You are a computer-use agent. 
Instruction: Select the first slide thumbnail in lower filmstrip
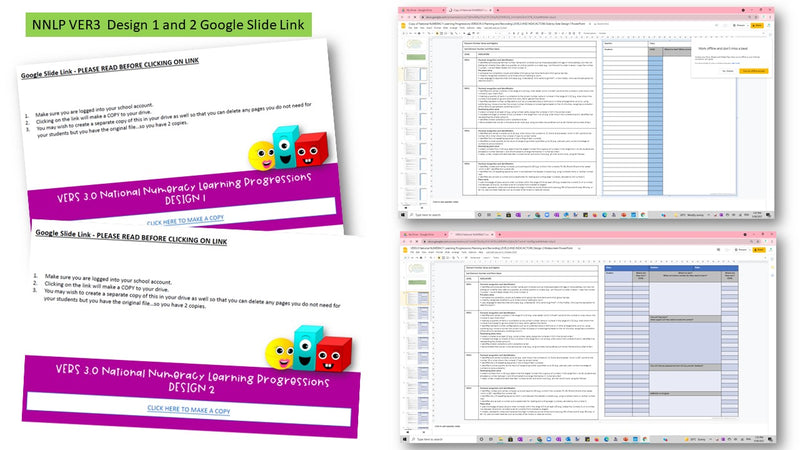pos(416,268)
